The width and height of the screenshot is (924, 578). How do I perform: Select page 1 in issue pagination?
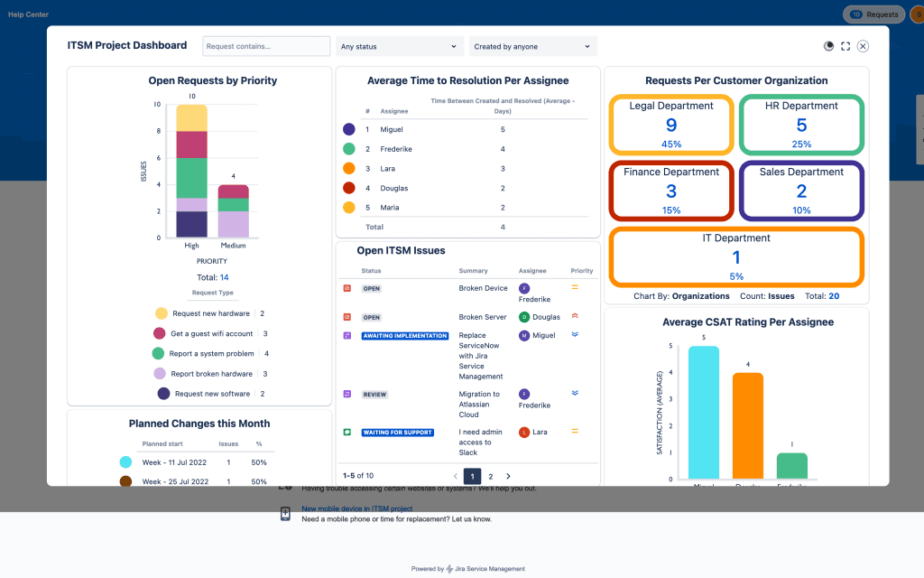coord(472,476)
